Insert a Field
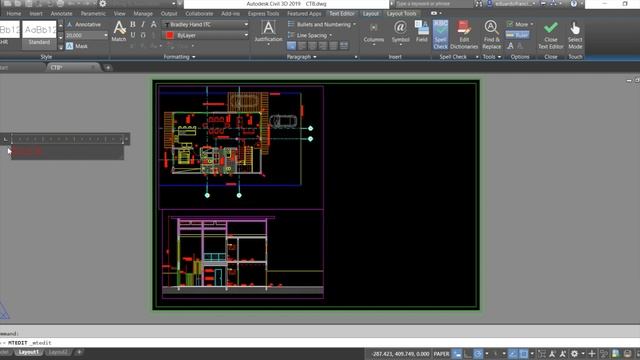Image resolution: width=640 pixels, height=360 pixels. click(421, 31)
